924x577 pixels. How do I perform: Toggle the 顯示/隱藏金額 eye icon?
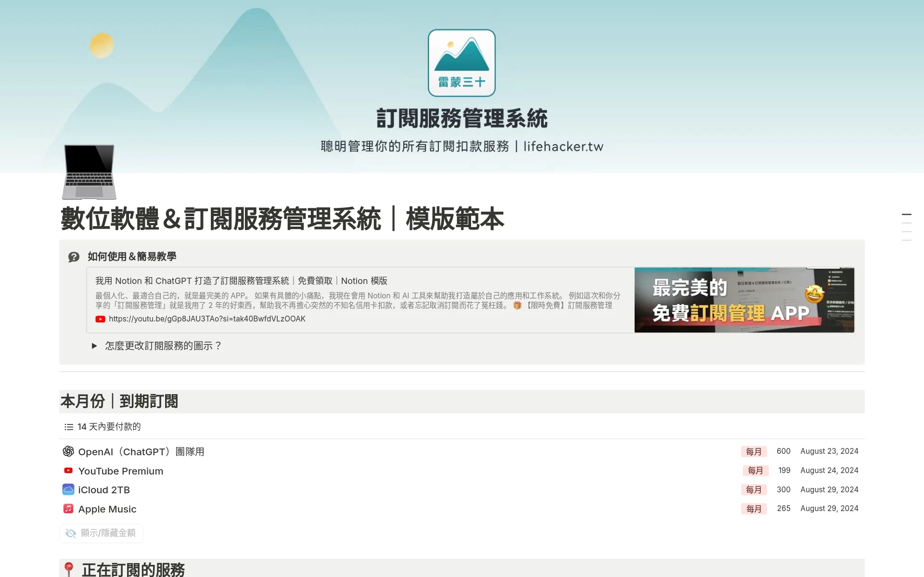coord(71,533)
